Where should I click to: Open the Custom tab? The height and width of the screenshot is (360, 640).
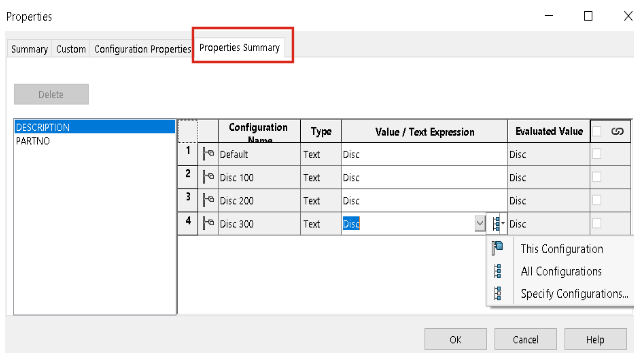pos(71,49)
